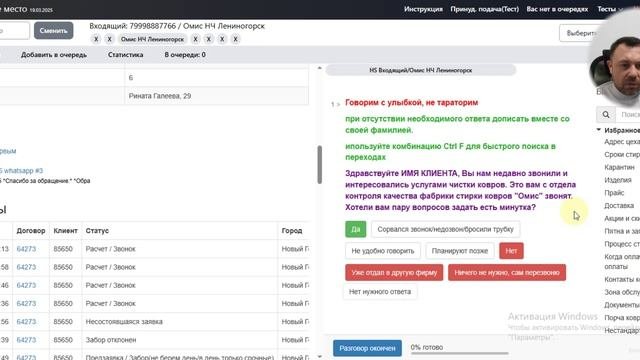Click the red Нет button

pyautogui.click(x=511, y=251)
